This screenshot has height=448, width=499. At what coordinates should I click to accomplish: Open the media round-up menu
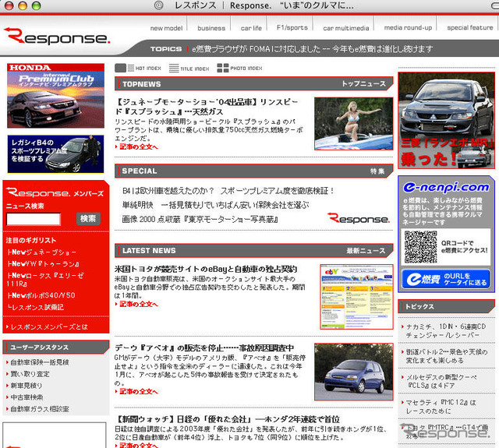coord(408,28)
